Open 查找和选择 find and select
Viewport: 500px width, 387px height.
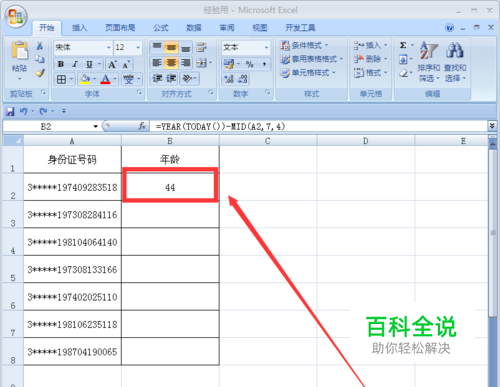(x=455, y=62)
